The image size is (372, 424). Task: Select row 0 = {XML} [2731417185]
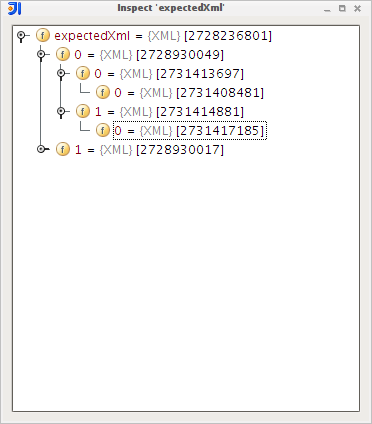click(x=190, y=131)
